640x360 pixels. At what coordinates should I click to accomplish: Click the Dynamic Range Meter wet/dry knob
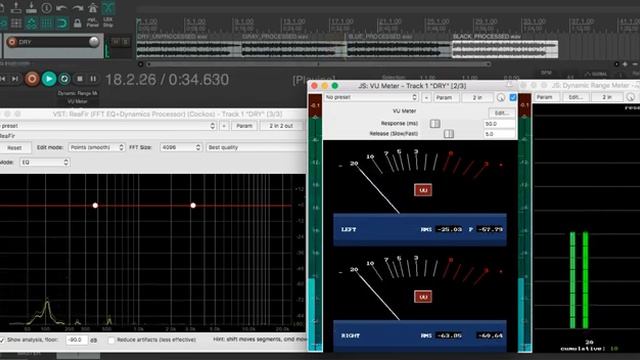pos(631,97)
